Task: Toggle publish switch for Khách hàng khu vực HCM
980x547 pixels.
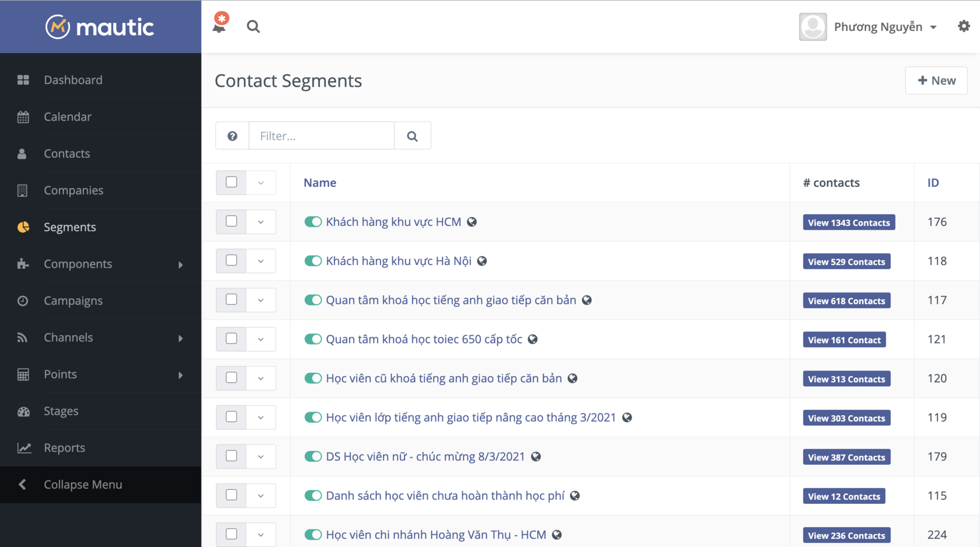Action: pyautogui.click(x=313, y=222)
